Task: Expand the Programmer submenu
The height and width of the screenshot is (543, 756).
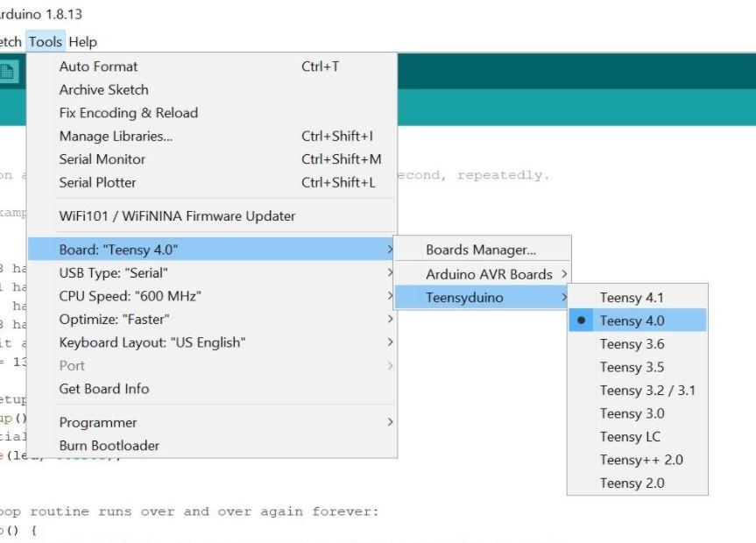Action: [x=212, y=422]
